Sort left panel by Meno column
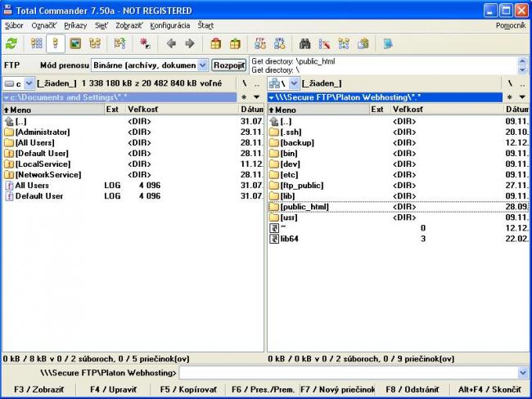 point(53,110)
